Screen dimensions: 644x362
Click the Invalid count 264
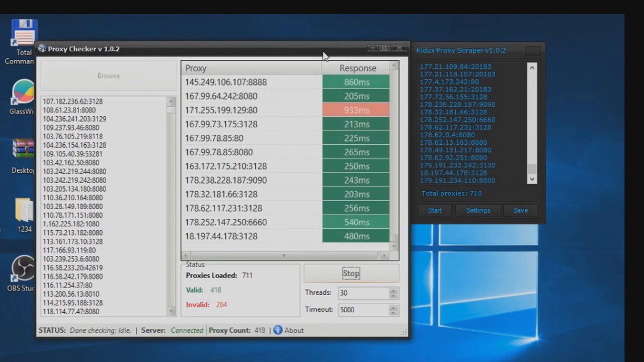[x=221, y=305]
